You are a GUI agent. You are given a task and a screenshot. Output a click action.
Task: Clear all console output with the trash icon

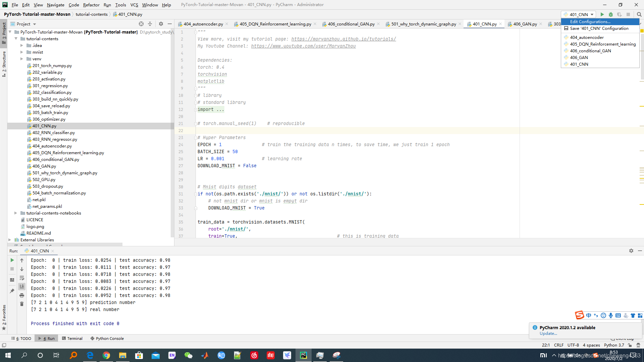pos(22,304)
